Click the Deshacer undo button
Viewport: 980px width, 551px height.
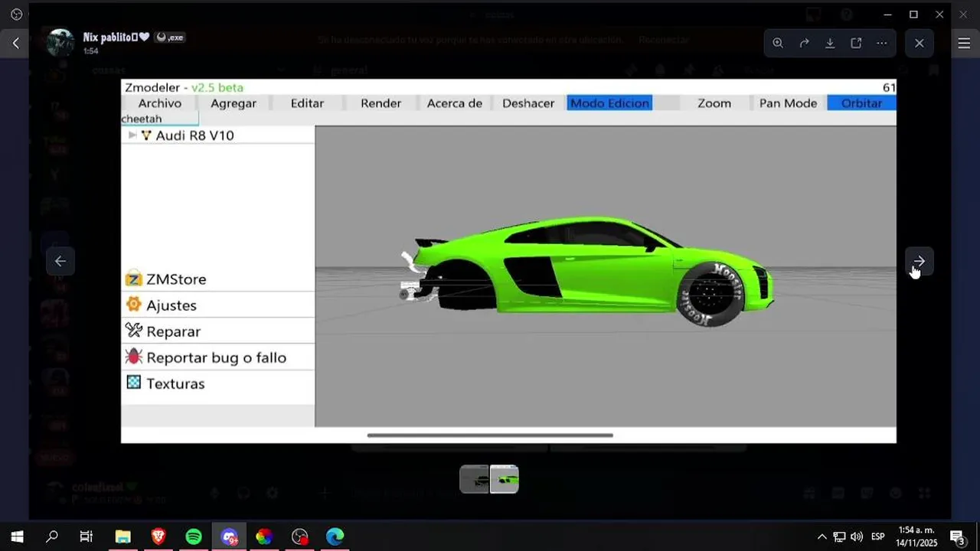tap(528, 103)
